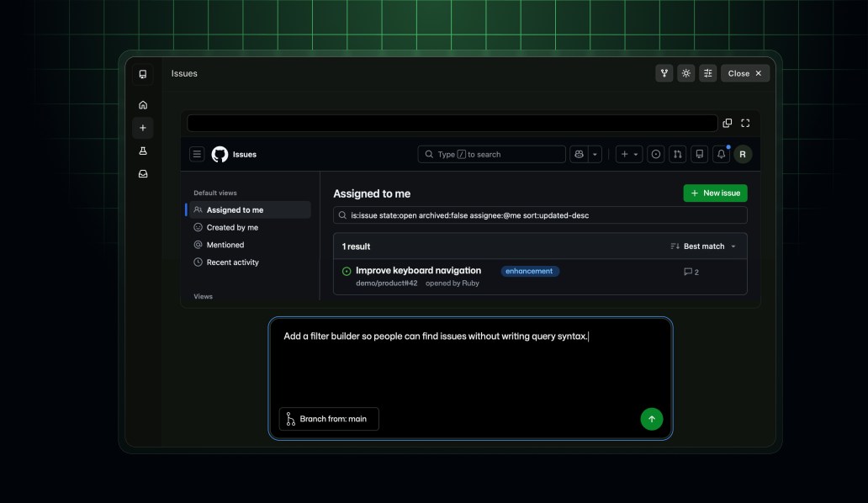This screenshot has height=503, width=868.
Task: Open the Copilot icon button
Action: [x=579, y=155]
